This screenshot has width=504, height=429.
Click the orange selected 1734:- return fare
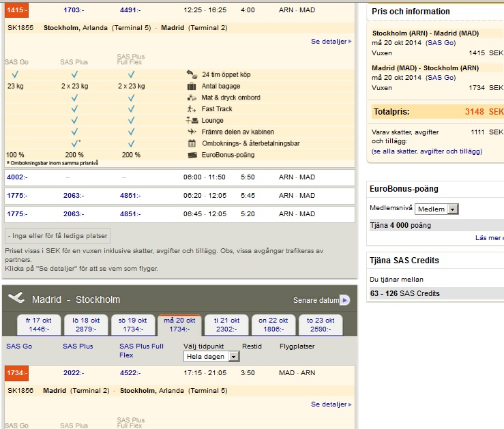click(16, 373)
